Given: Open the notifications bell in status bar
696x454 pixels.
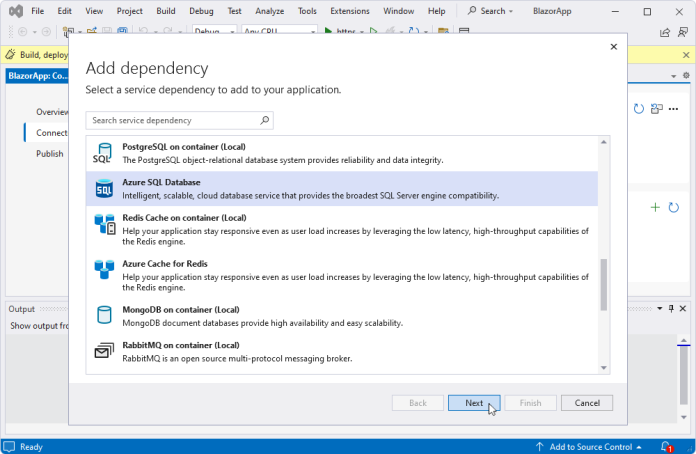Looking at the screenshot, I should point(666,446).
